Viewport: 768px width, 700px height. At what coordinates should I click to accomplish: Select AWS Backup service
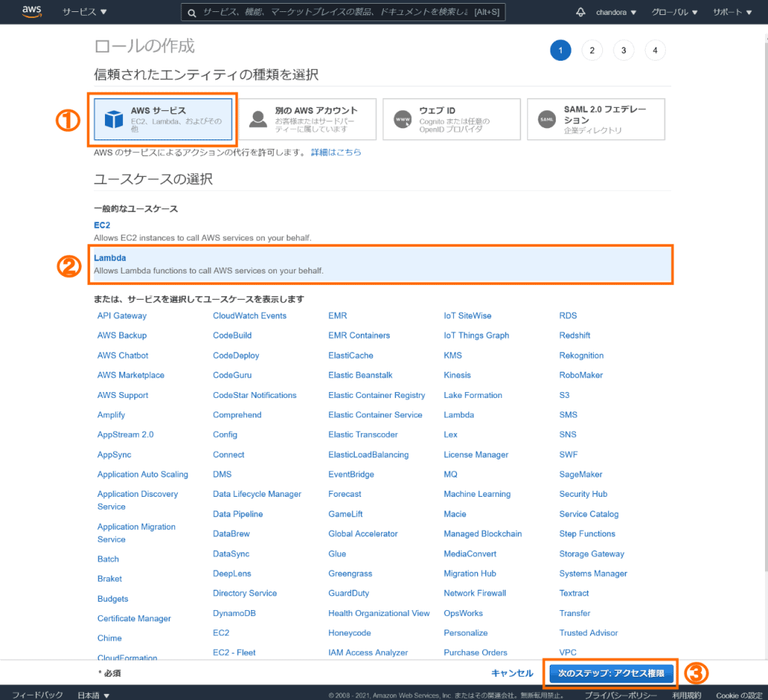tap(122, 335)
